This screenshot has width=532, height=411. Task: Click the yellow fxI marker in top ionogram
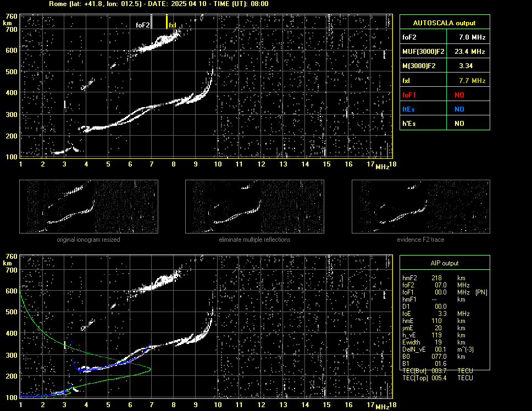[x=167, y=21]
